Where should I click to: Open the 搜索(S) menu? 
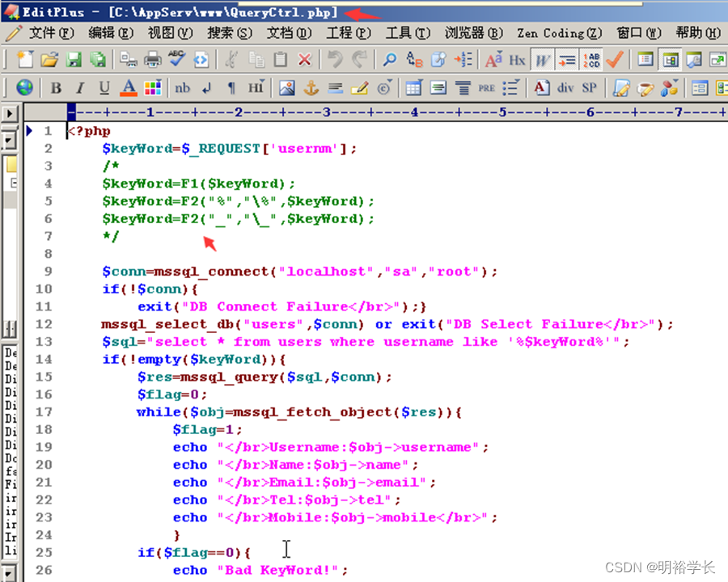click(230, 33)
